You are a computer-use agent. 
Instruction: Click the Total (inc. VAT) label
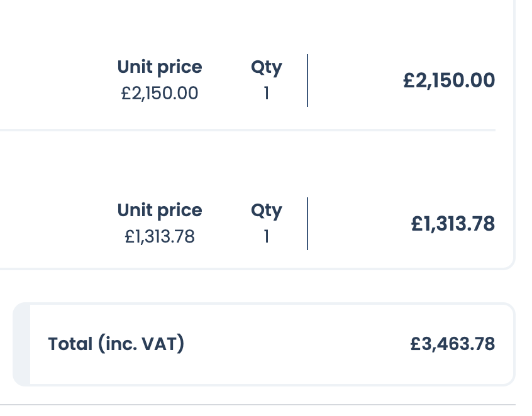116,344
